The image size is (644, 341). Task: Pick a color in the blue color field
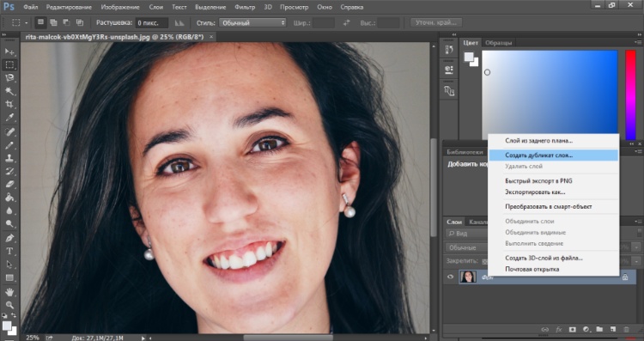(x=550, y=93)
